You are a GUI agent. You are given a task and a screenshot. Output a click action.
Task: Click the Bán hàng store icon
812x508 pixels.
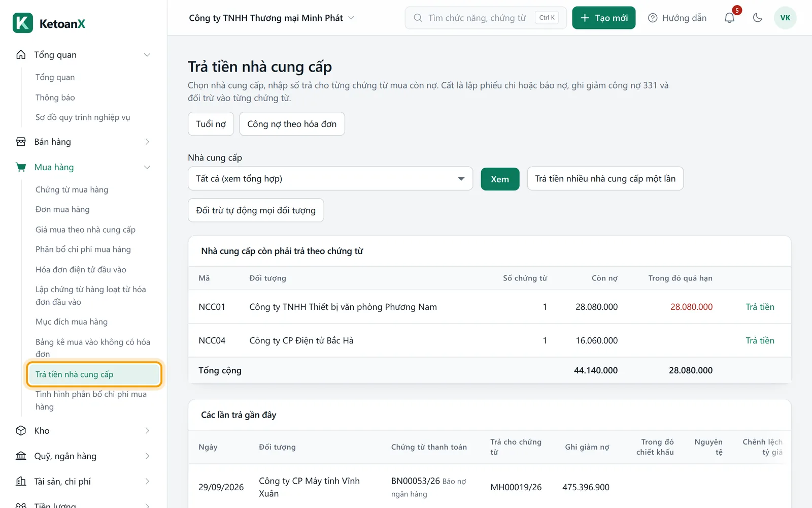click(x=21, y=142)
